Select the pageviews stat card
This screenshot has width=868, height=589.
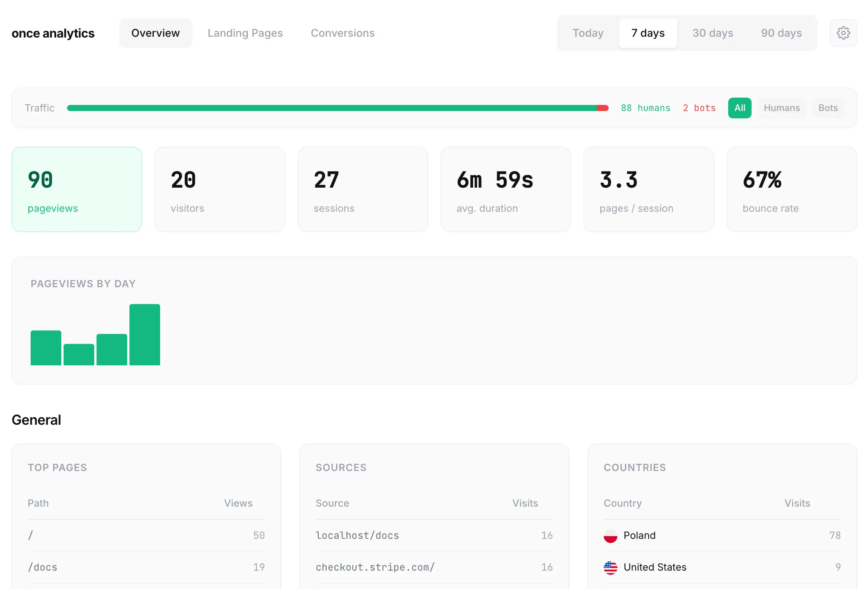coord(77,189)
